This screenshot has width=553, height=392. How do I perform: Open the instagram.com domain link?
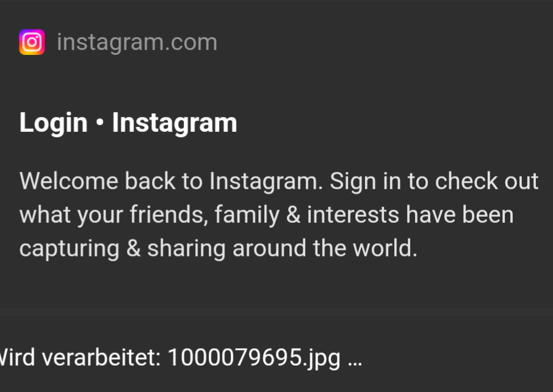coord(137,42)
